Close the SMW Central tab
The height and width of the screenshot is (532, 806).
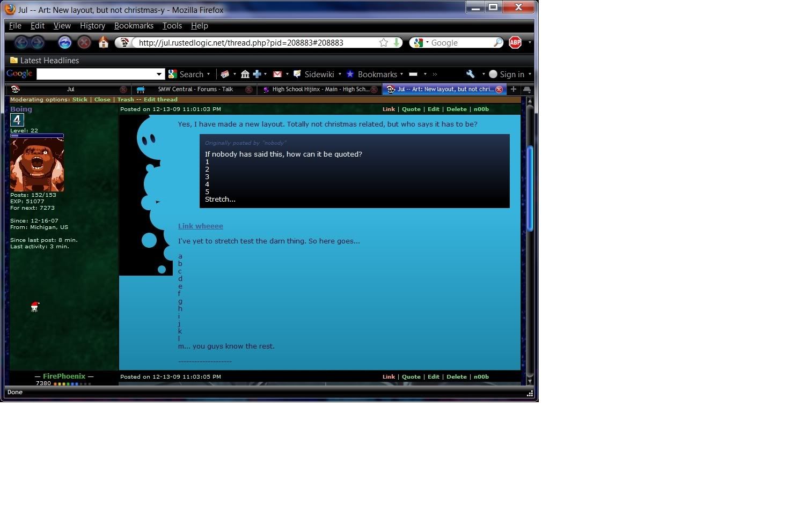(x=248, y=90)
